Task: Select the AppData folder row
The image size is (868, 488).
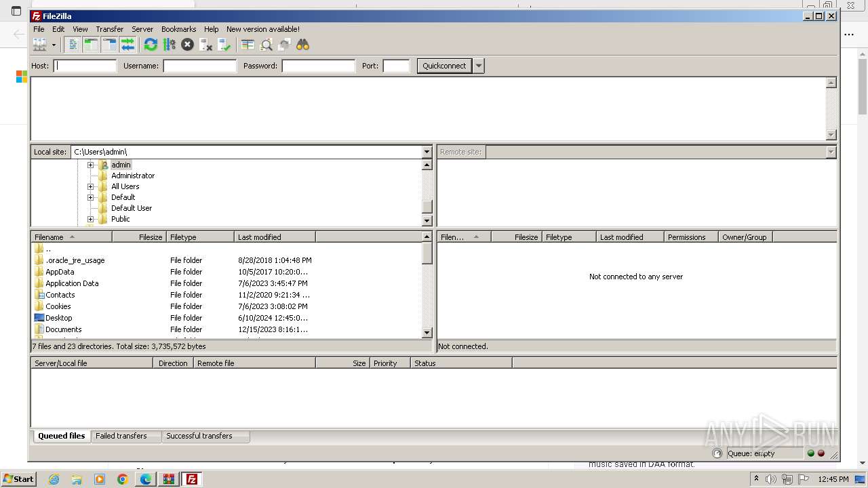Action: (x=173, y=272)
